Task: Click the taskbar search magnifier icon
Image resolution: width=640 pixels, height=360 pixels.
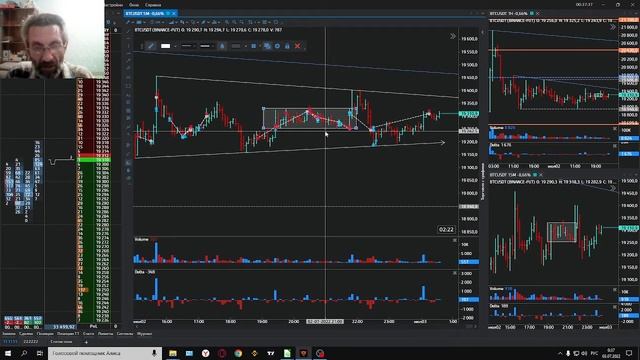Action: pyautogui.click(x=24, y=353)
